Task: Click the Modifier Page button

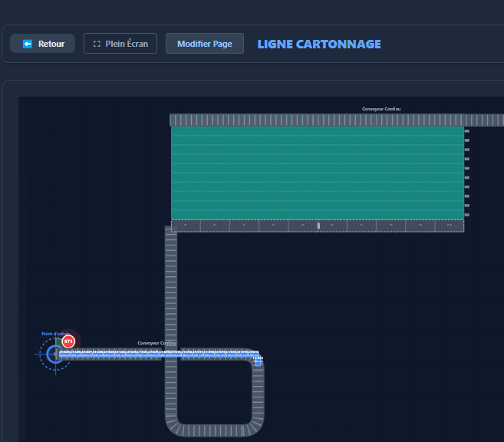Action: (205, 44)
